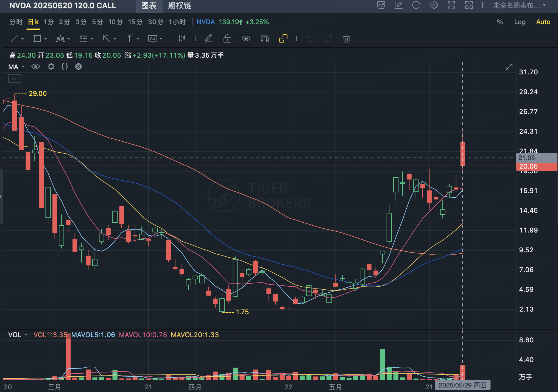The width and height of the screenshot is (558, 392).
Task: Switch to the 期权链 tab
Action: (x=180, y=6)
